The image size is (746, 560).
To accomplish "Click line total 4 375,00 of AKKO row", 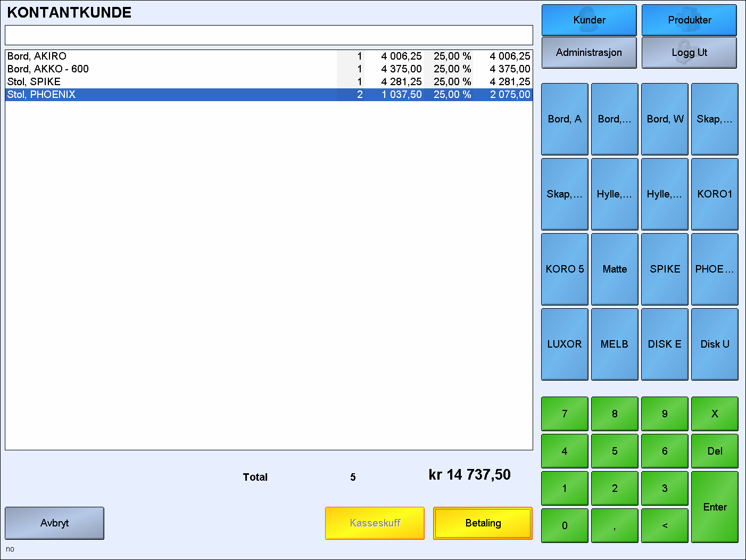I will pos(510,69).
